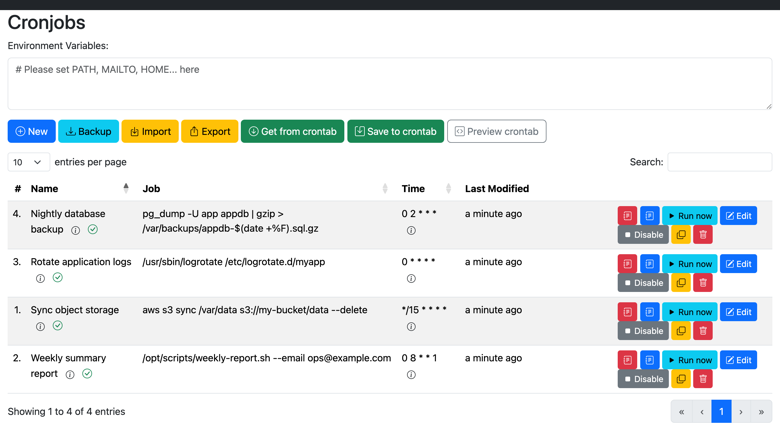This screenshot has height=439, width=780.
Task: Run the Rotate application logs job now
Action: (x=689, y=264)
